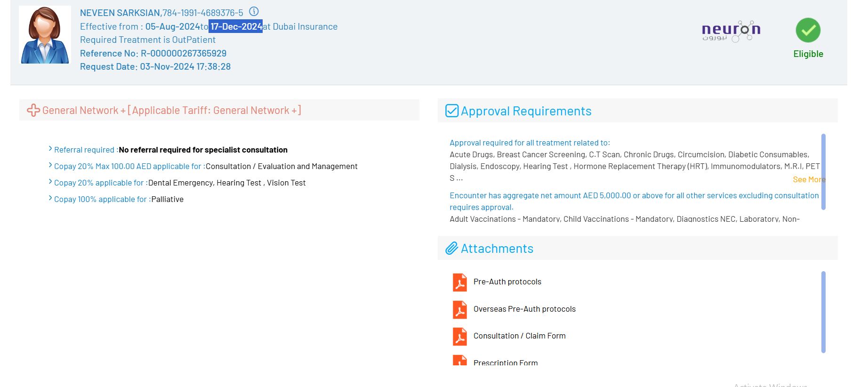Click the name NEVEEN SARKSIAN
This screenshot has width=868, height=387.
point(120,13)
